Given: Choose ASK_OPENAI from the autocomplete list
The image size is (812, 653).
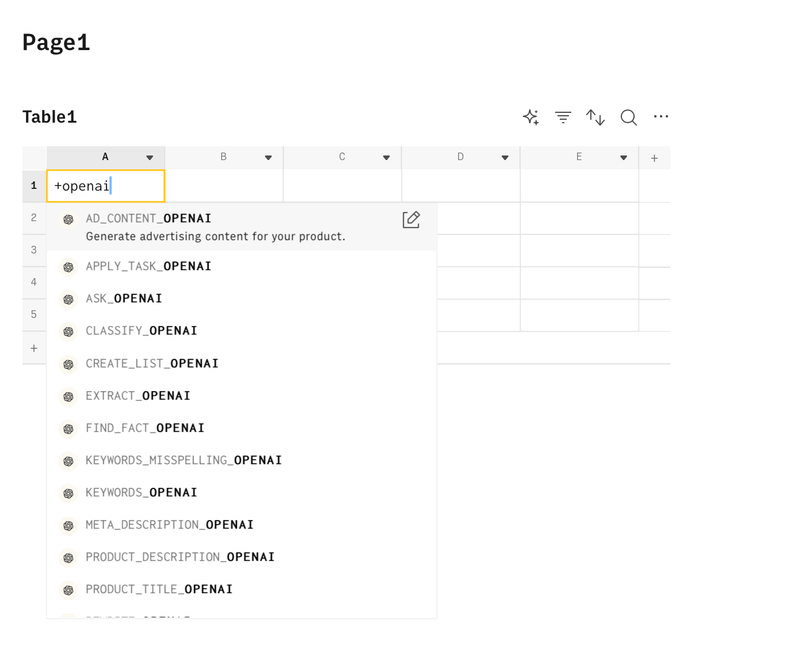Looking at the screenshot, I should point(241,299).
